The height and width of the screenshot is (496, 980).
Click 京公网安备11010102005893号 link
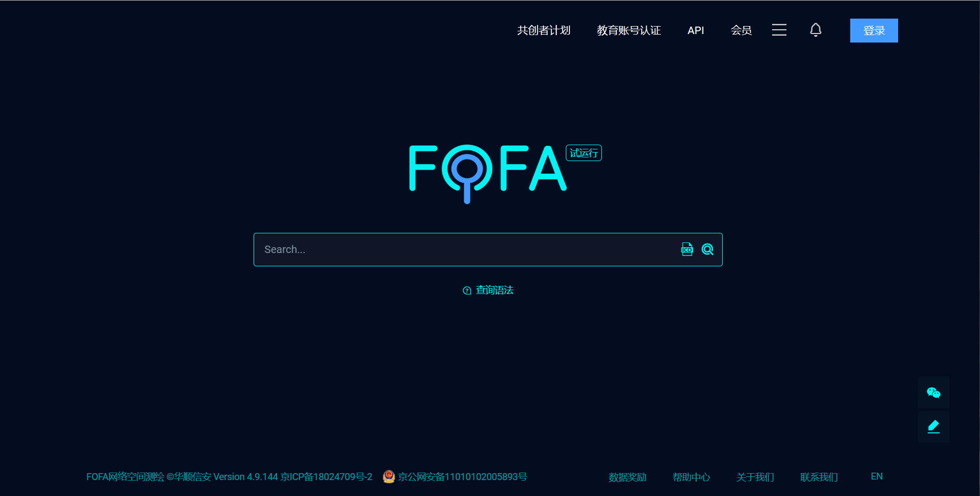[463, 477]
